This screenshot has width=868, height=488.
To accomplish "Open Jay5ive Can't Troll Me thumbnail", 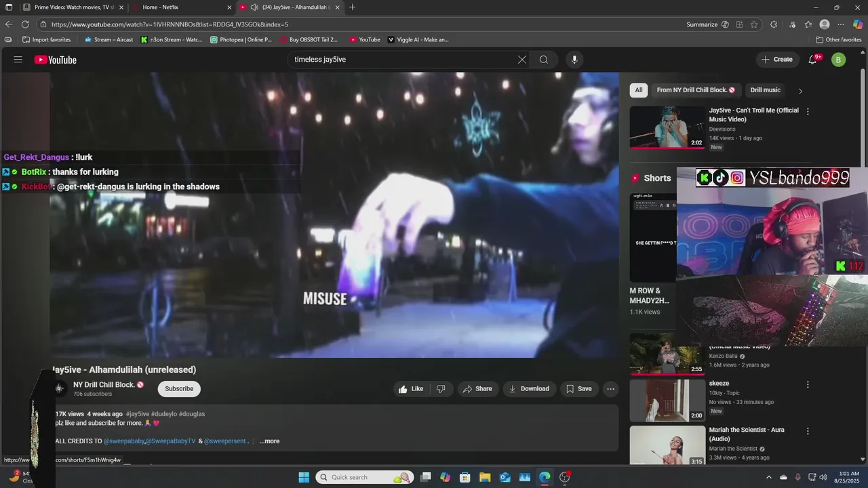I will tap(667, 127).
